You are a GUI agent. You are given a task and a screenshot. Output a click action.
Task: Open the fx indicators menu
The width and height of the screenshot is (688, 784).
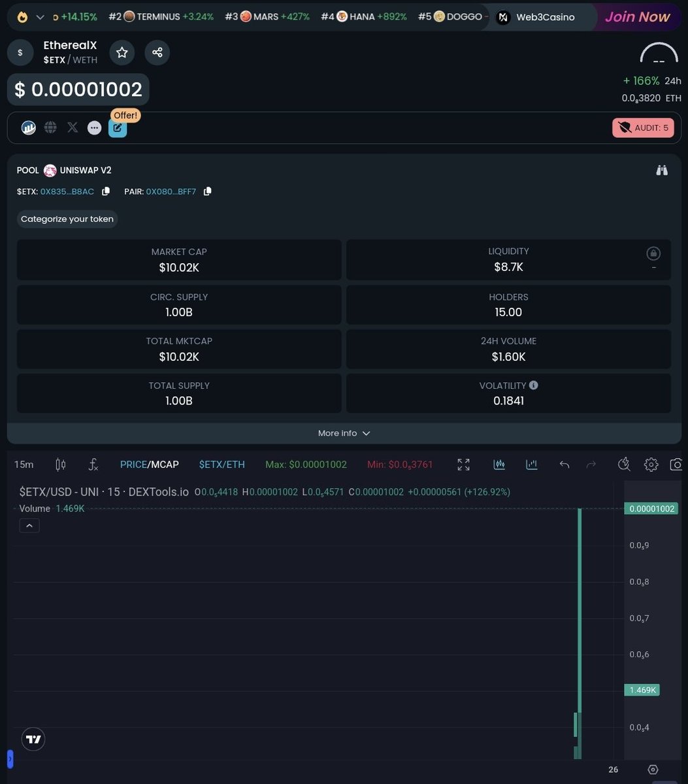(93, 465)
